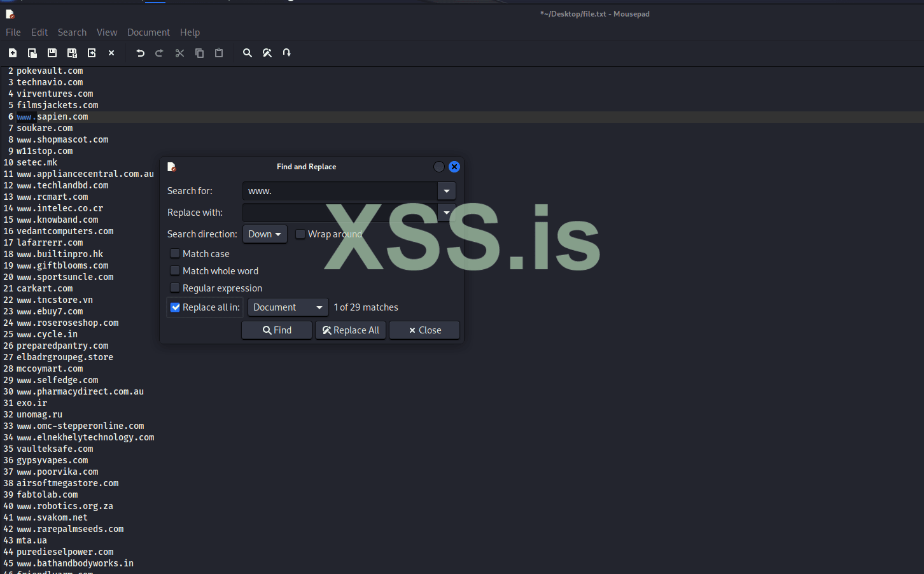This screenshot has width=924, height=574.
Task: Toggle the Match case option
Action: point(175,253)
